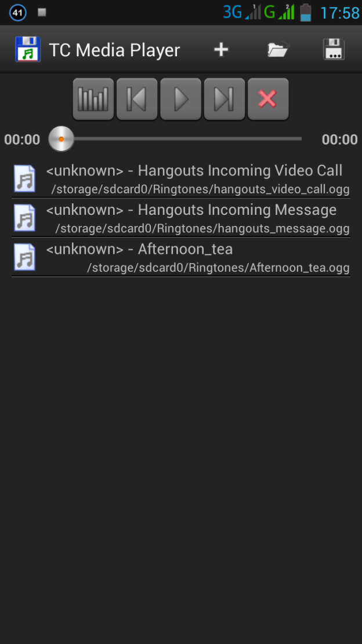Start playback with the play button
Screen dimensions: 362x644
click(180, 99)
